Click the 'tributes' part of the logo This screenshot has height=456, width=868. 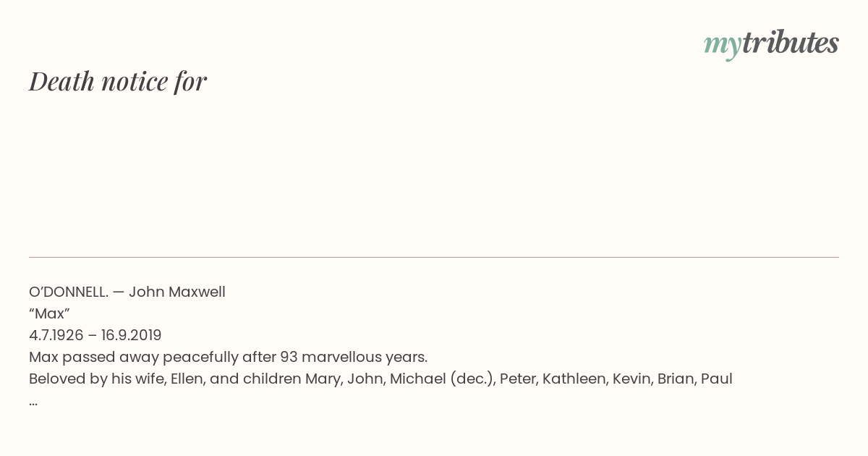(x=791, y=43)
